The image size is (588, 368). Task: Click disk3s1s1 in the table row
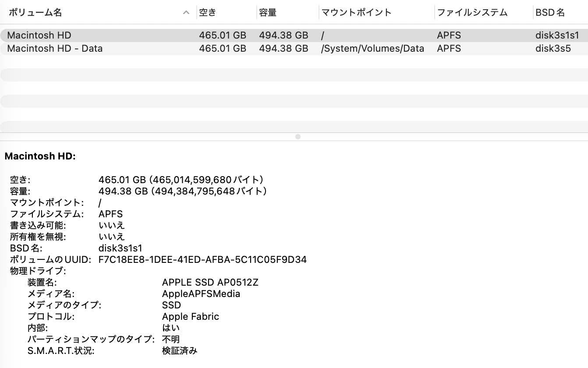557,35
